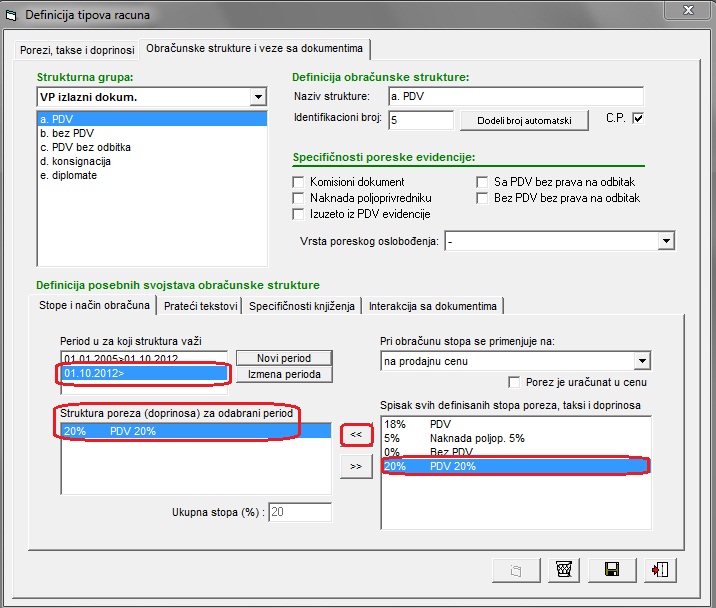Open the Strukturna grupa dropdown

pos(258,97)
